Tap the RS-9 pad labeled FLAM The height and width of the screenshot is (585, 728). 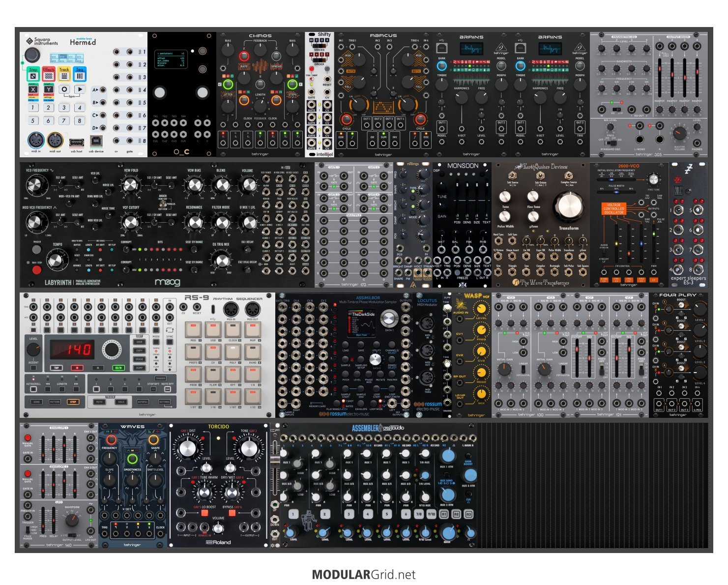213,374
